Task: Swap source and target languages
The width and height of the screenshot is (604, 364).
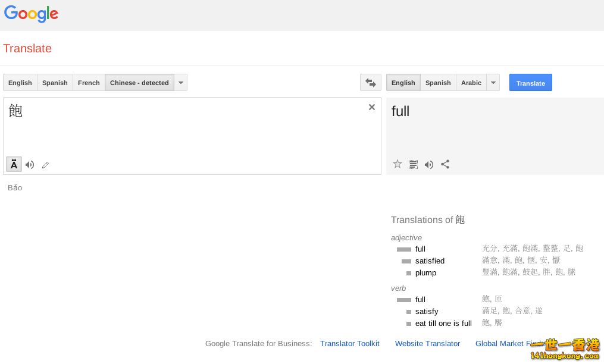Action: coord(370,83)
